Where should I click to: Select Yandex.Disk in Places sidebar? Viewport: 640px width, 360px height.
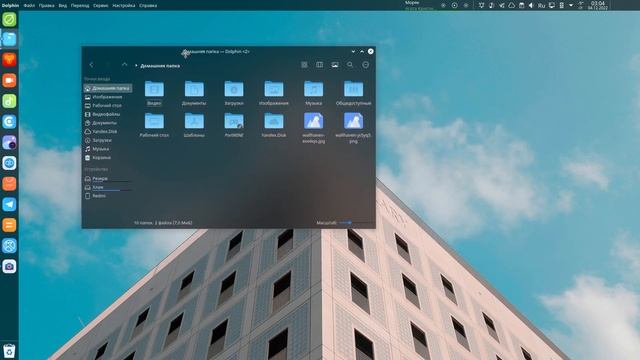pos(108,131)
